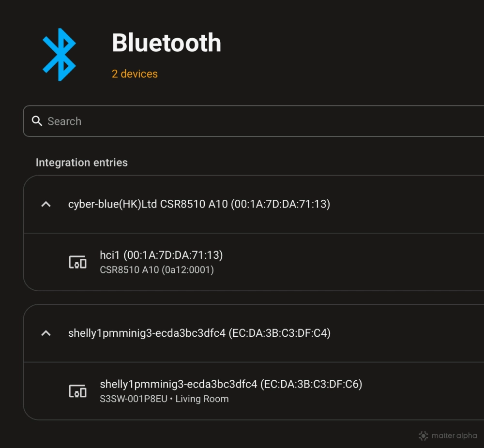Image resolution: width=484 pixels, height=448 pixels.
Task: Open the 2 devices link
Action: pyautogui.click(x=135, y=74)
